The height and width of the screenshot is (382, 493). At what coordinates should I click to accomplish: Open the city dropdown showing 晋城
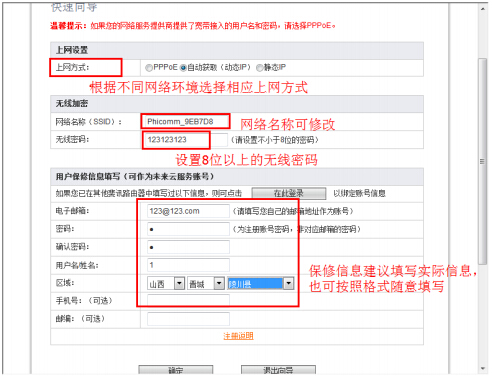click(x=206, y=284)
